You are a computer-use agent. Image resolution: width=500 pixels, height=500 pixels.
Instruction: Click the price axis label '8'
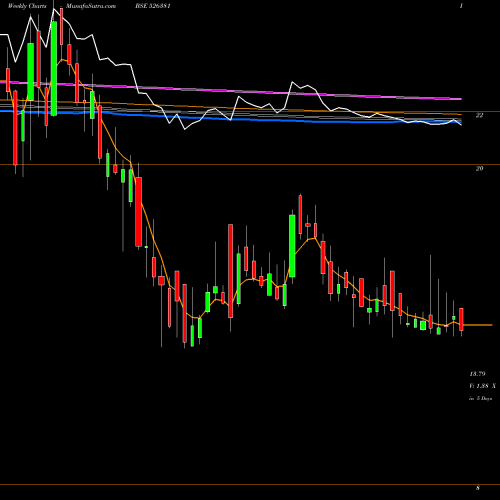[478, 488]
